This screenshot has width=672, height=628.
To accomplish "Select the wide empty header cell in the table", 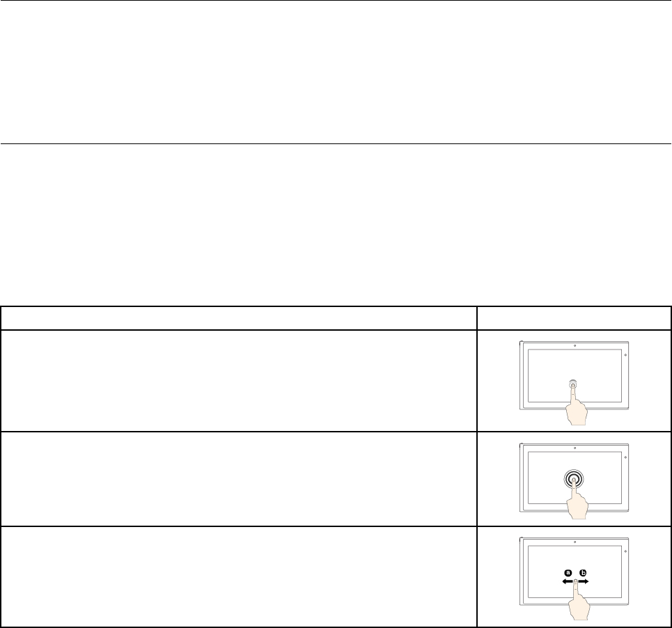I will (239, 318).
